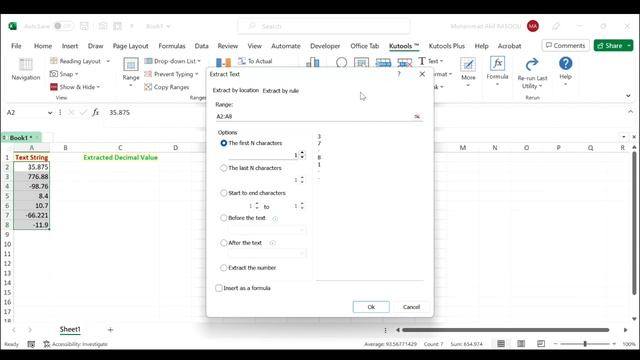The width and height of the screenshot is (640, 360).
Task: Add a new sheet with the plus icon
Action: [x=110, y=329]
